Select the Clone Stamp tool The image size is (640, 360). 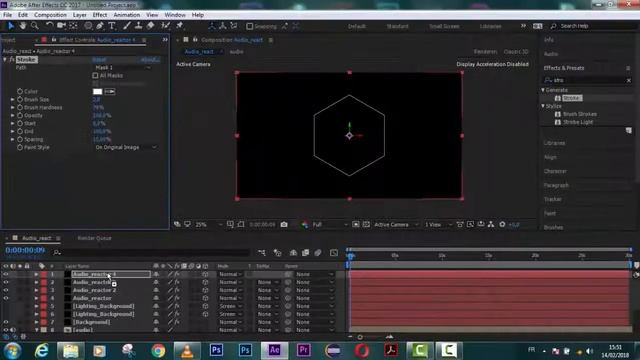pos(139,26)
